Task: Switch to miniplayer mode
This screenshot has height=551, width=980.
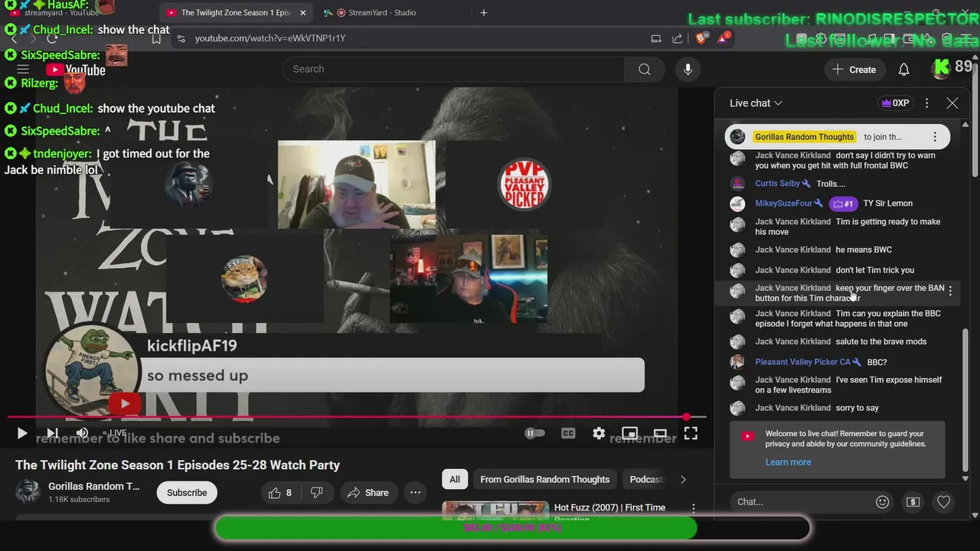Action: point(629,433)
